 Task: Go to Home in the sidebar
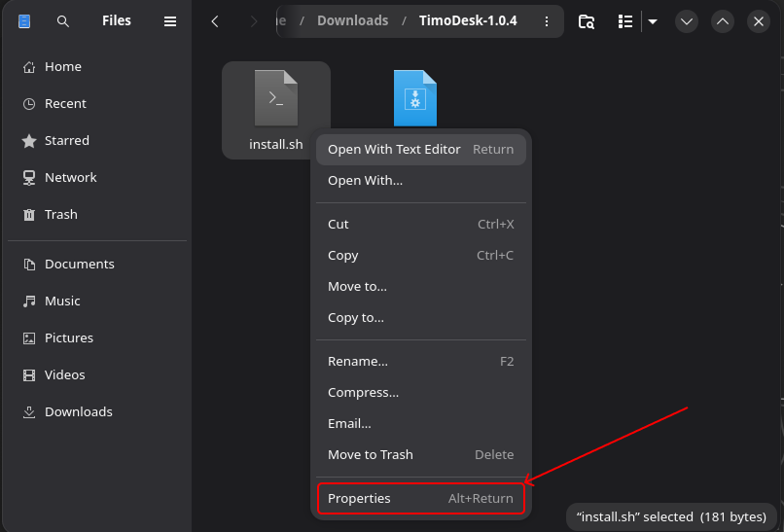click(x=97, y=66)
